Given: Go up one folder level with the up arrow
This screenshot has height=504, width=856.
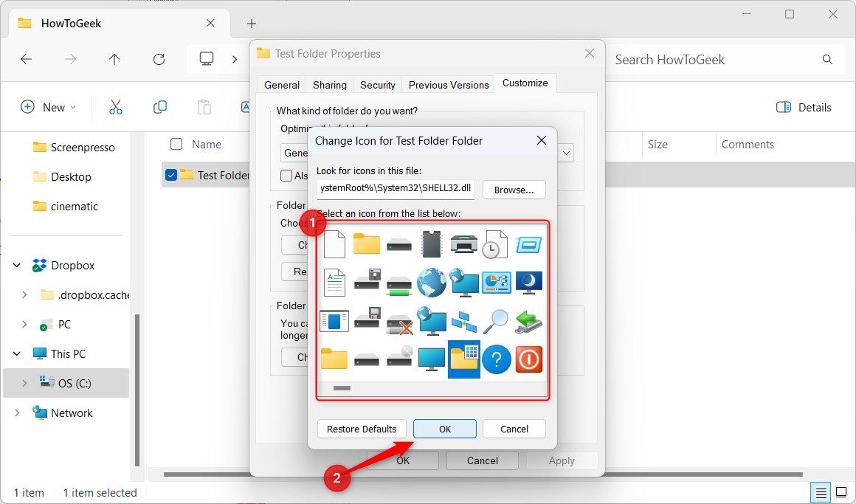Looking at the screenshot, I should (114, 59).
